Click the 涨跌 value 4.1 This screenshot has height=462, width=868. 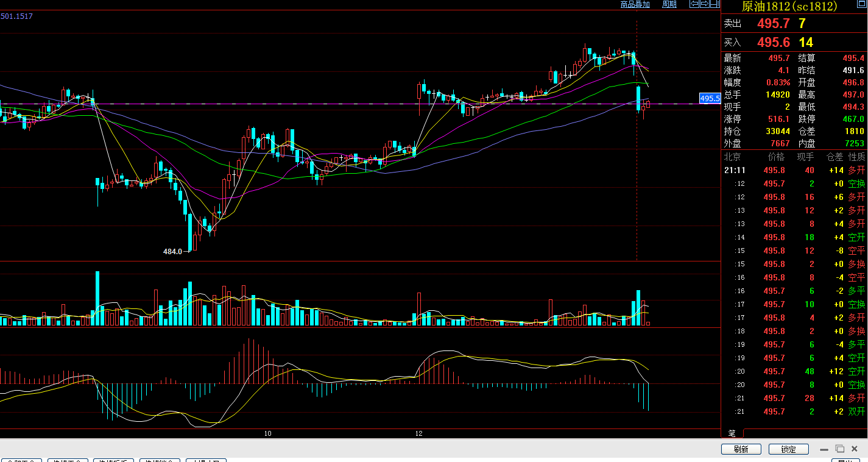[784, 71]
